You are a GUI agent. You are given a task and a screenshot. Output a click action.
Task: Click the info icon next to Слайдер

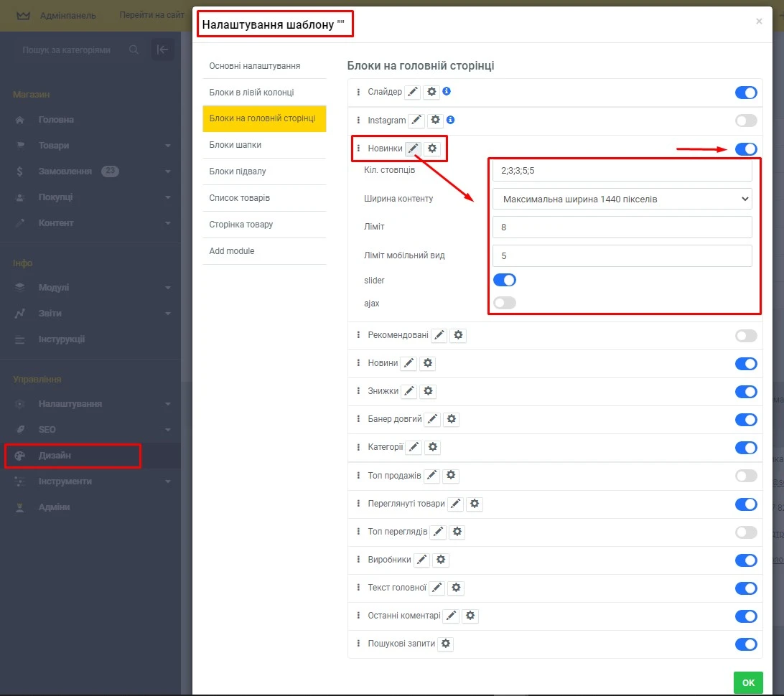pos(445,91)
